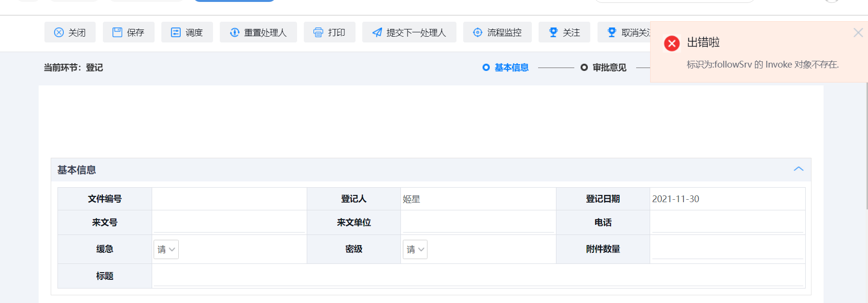The image size is (868, 303).
Task: Select the 基本信息 step indicator
Action: tap(506, 68)
